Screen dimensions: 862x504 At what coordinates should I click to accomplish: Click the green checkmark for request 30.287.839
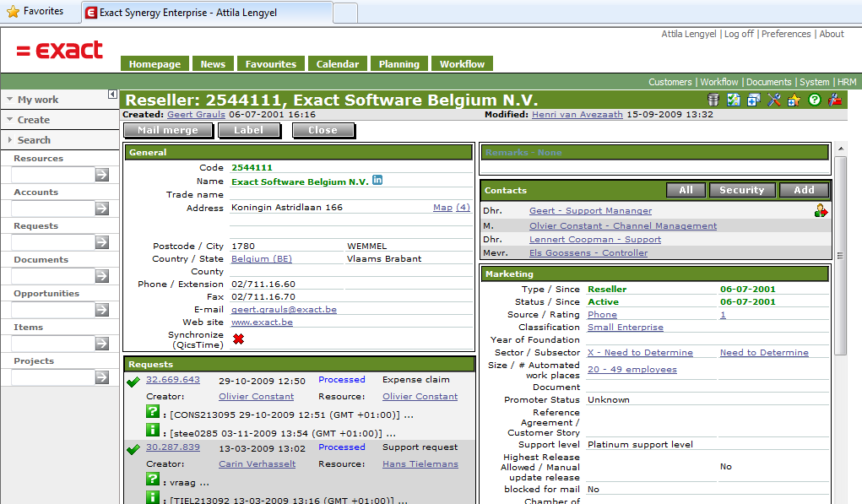(133, 449)
